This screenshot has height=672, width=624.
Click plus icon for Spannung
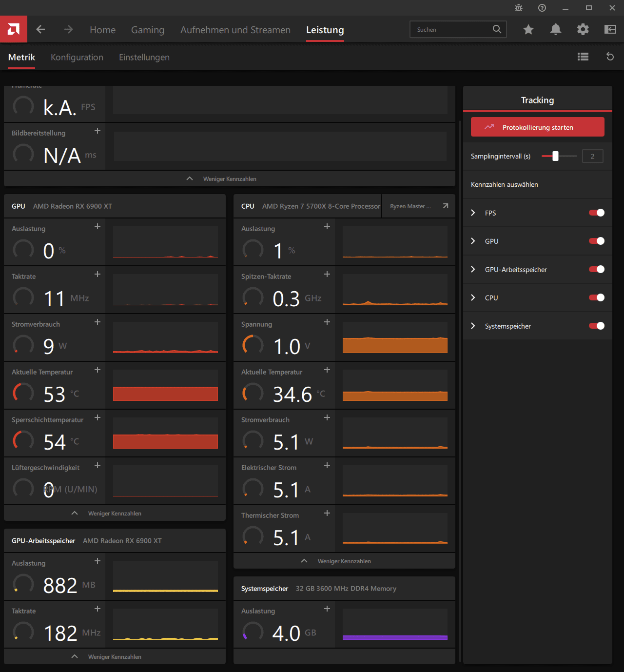pos(327,322)
